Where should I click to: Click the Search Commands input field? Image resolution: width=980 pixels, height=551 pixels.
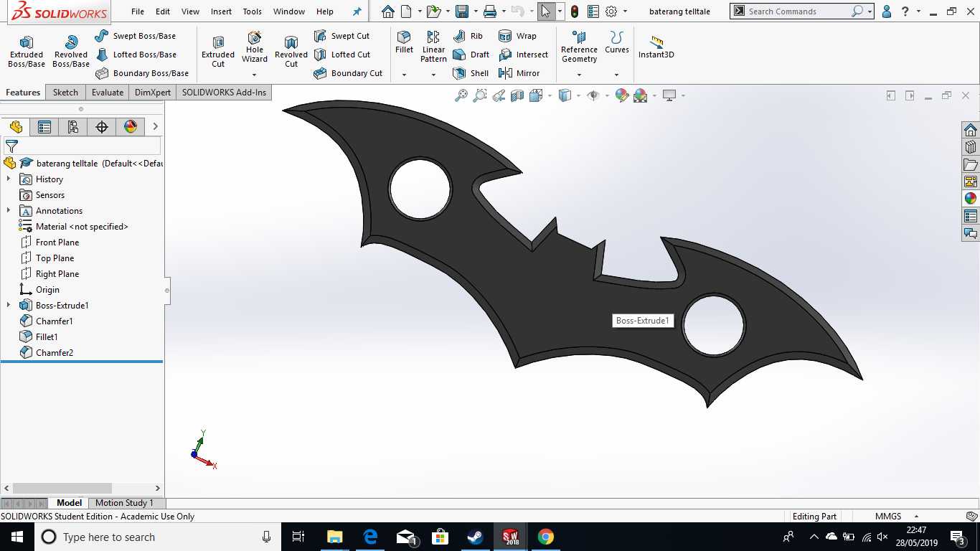(798, 11)
